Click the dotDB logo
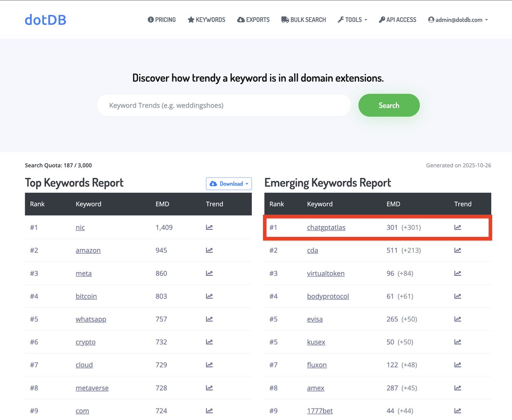 tap(46, 20)
